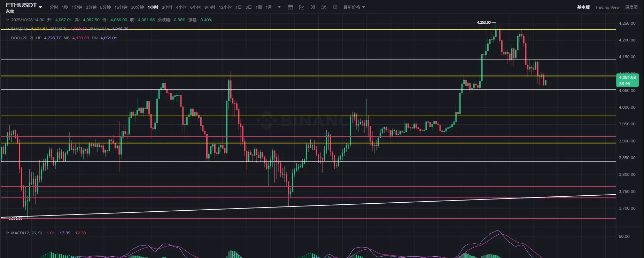Click the MACD value -13.39

point(64,233)
